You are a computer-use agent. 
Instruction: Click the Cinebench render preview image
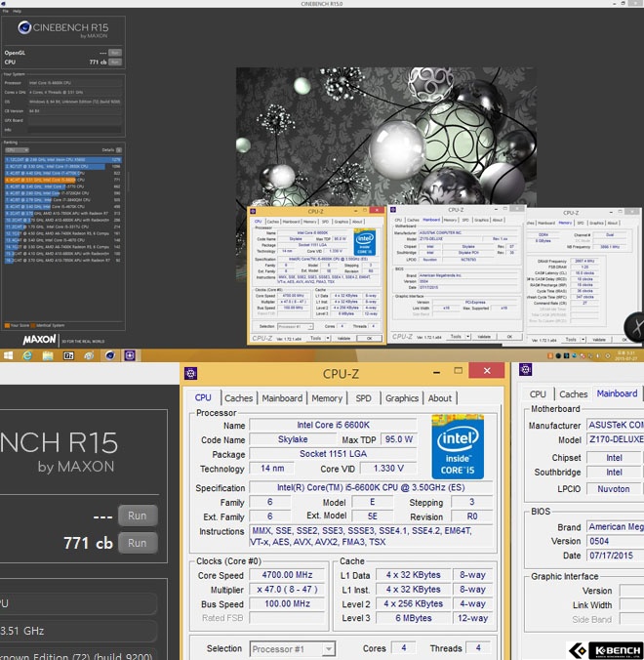(x=385, y=137)
